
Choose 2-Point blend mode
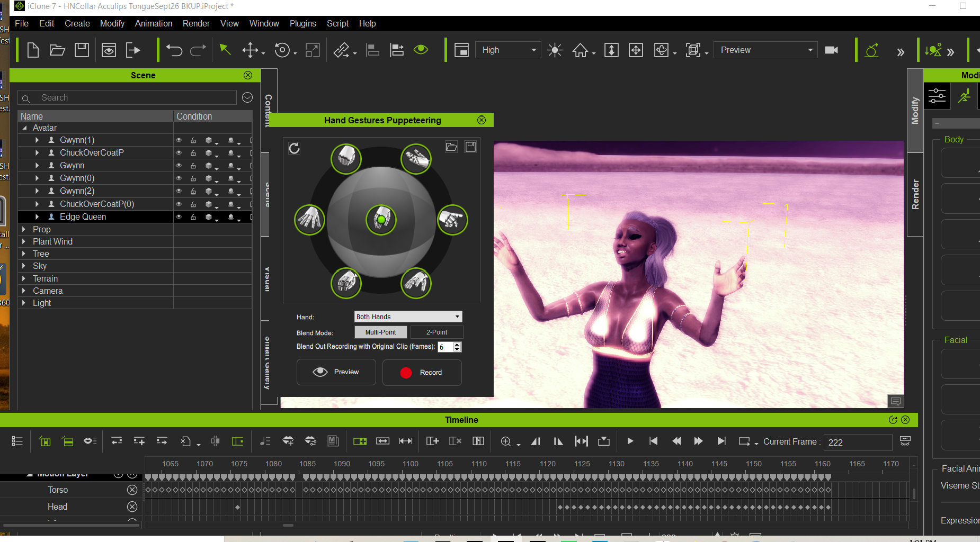436,332
